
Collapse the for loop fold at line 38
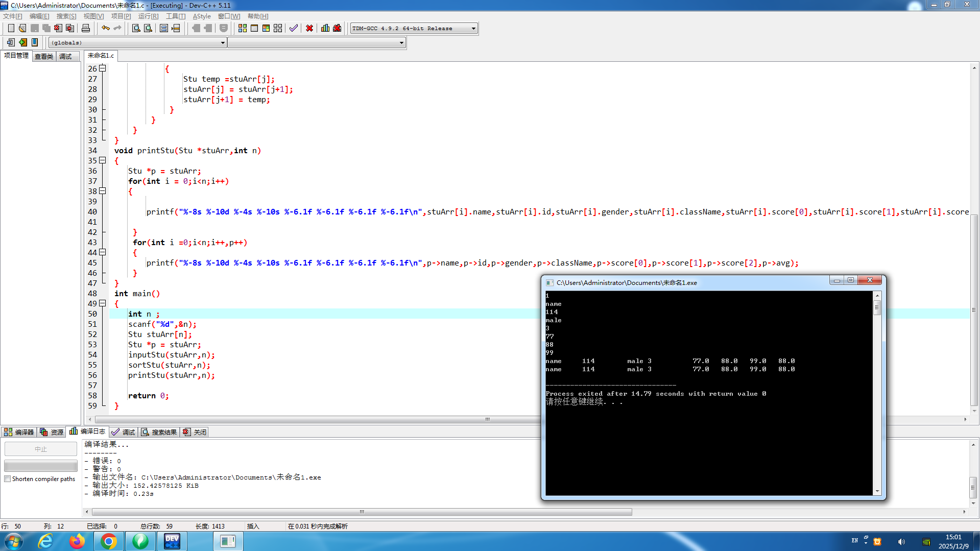point(103,191)
